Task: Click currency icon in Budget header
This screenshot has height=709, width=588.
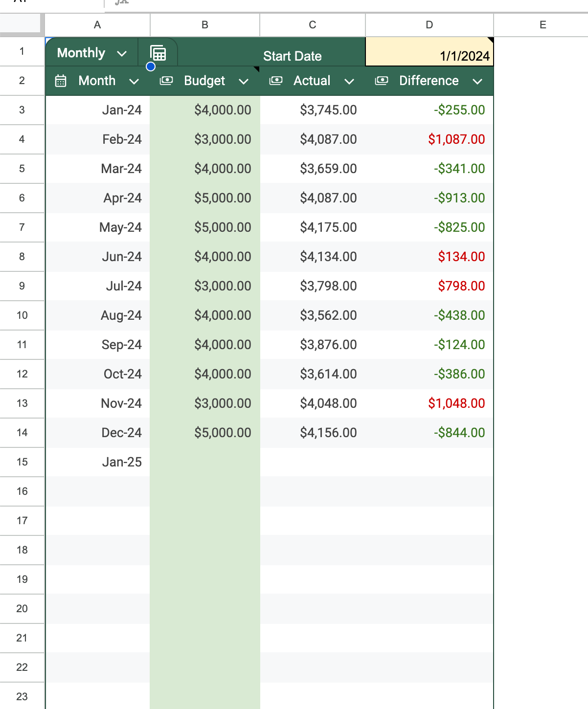Action: (166, 81)
